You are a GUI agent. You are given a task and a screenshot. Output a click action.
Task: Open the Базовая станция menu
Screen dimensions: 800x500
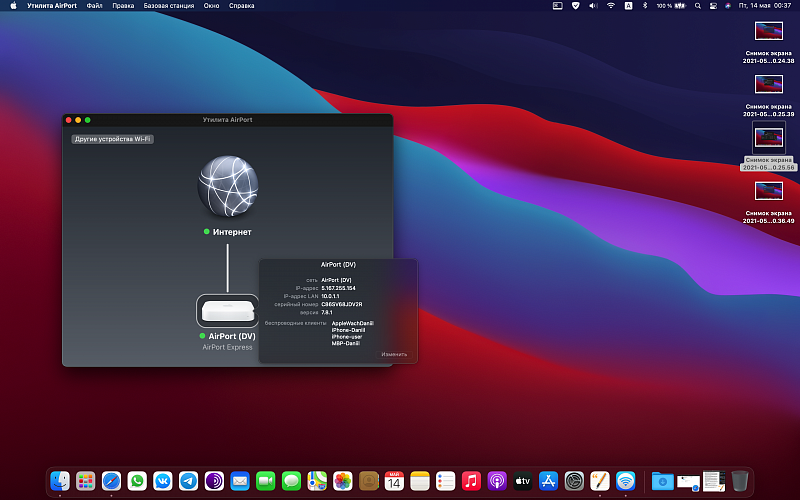tap(167, 6)
